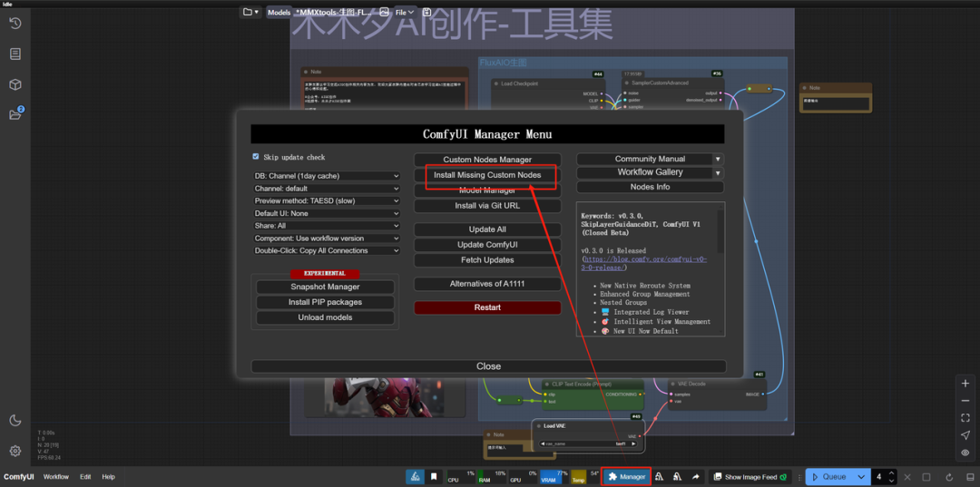The width and height of the screenshot is (980, 487).
Task: Expand Community Manual dropdown arrow
Action: pos(719,160)
